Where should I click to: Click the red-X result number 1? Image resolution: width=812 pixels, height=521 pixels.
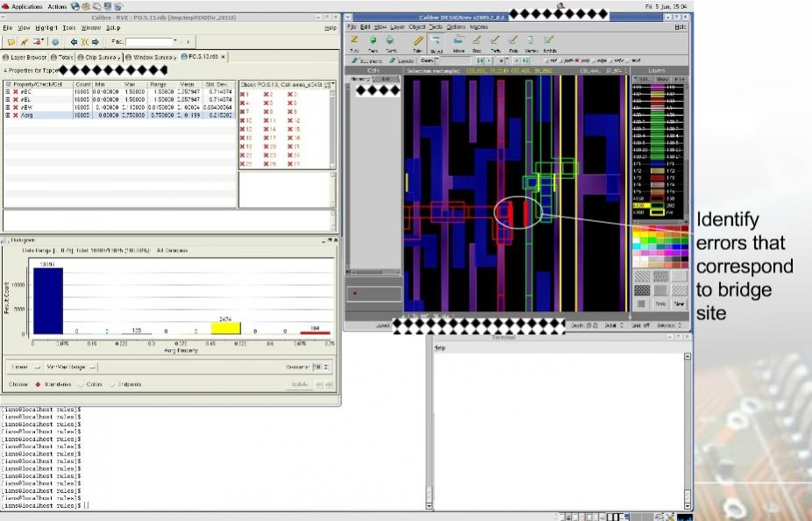(x=245, y=94)
